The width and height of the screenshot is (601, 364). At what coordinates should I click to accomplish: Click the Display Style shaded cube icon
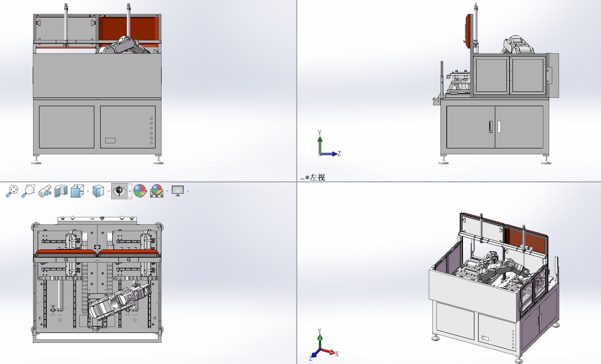(x=98, y=191)
